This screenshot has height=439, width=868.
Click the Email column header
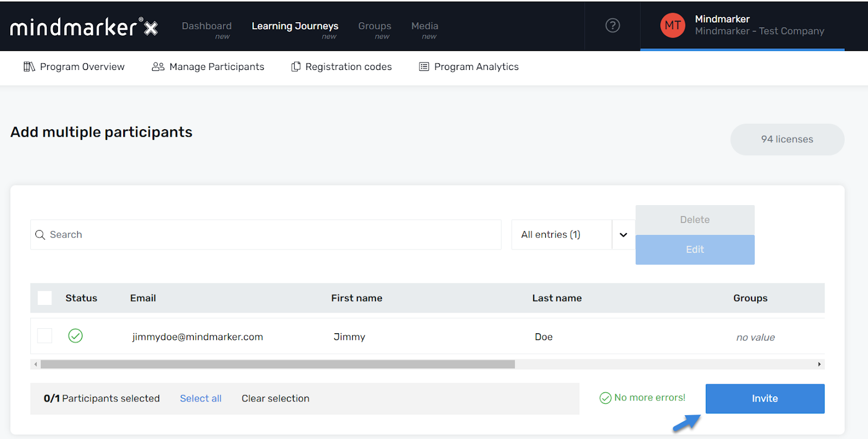(143, 298)
